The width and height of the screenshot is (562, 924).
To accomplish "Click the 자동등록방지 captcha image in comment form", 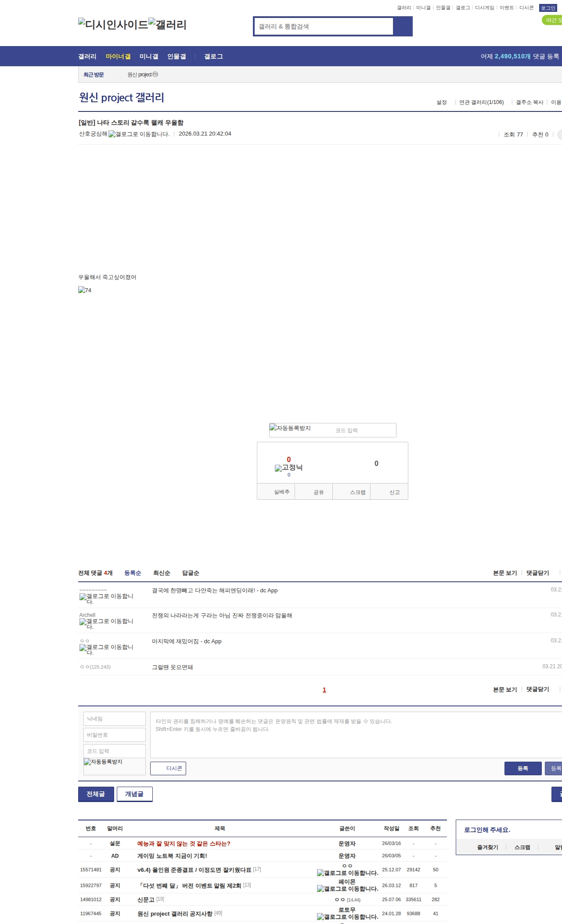I will (103, 762).
